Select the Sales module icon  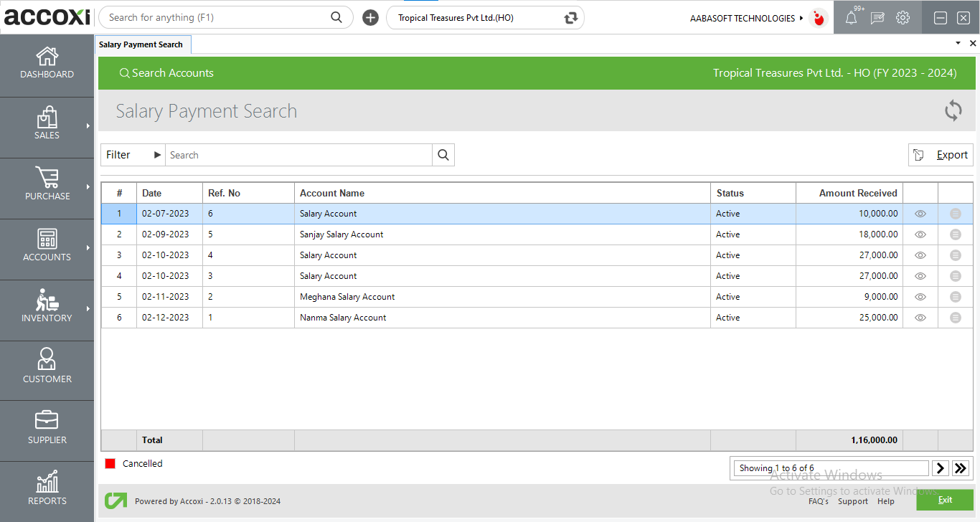(47, 125)
